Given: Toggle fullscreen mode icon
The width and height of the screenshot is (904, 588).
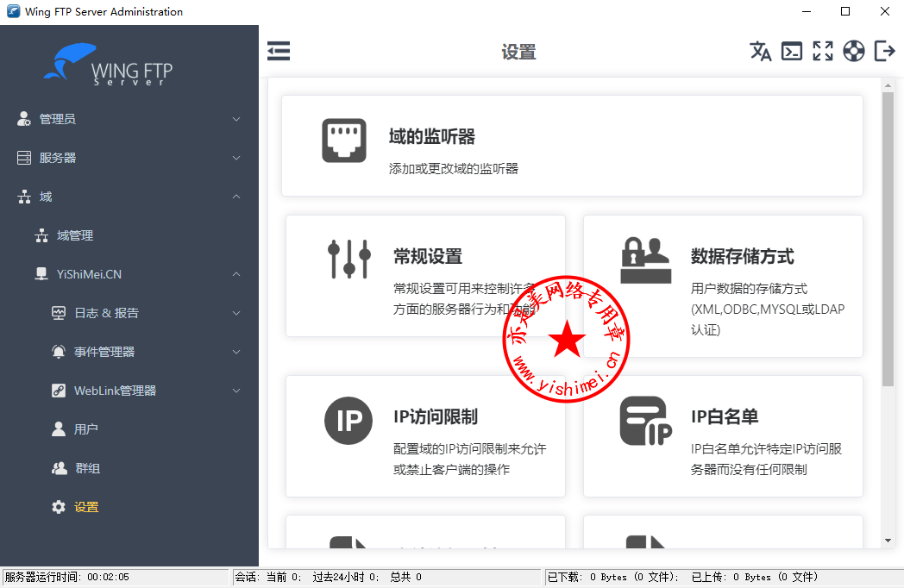Looking at the screenshot, I should click(x=823, y=52).
